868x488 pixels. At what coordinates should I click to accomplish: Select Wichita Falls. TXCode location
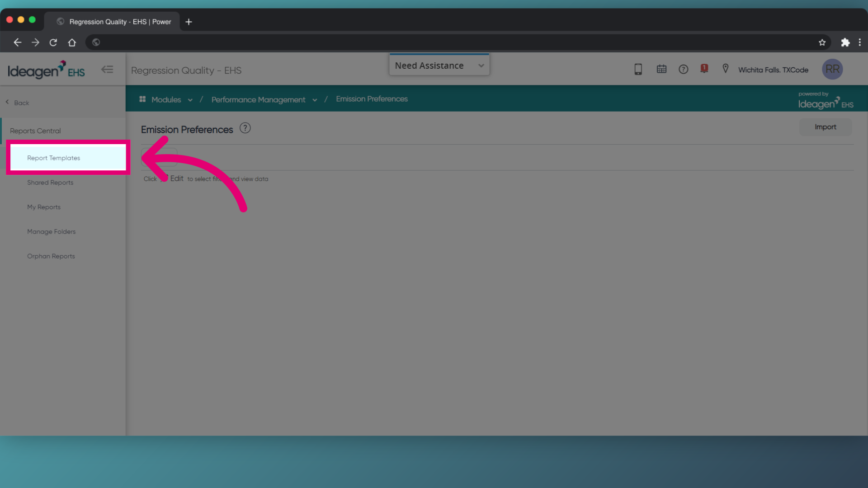773,70
